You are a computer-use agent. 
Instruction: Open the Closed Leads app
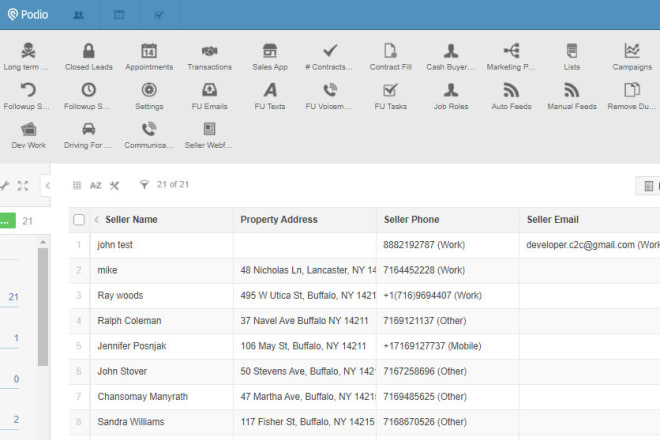pyautogui.click(x=88, y=56)
